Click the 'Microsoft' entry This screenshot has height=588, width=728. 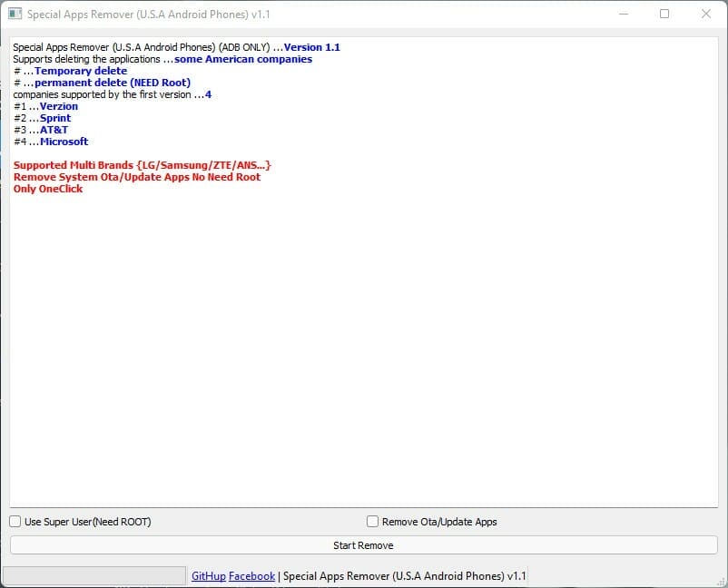pyautogui.click(x=64, y=142)
